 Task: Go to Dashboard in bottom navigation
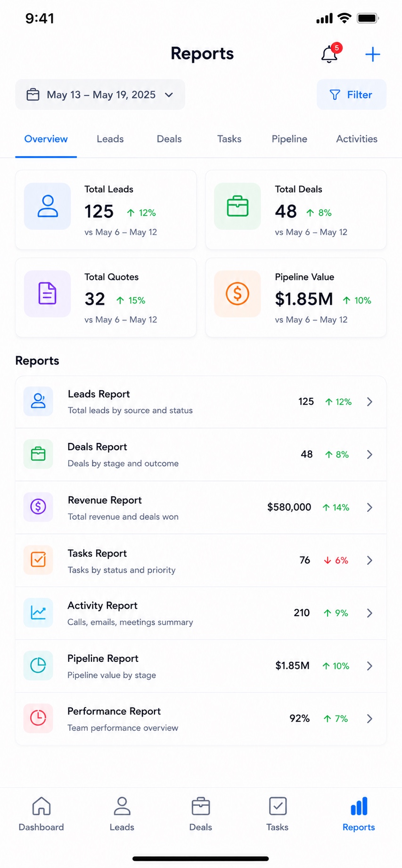pyautogui.click(x=41, y=814)
